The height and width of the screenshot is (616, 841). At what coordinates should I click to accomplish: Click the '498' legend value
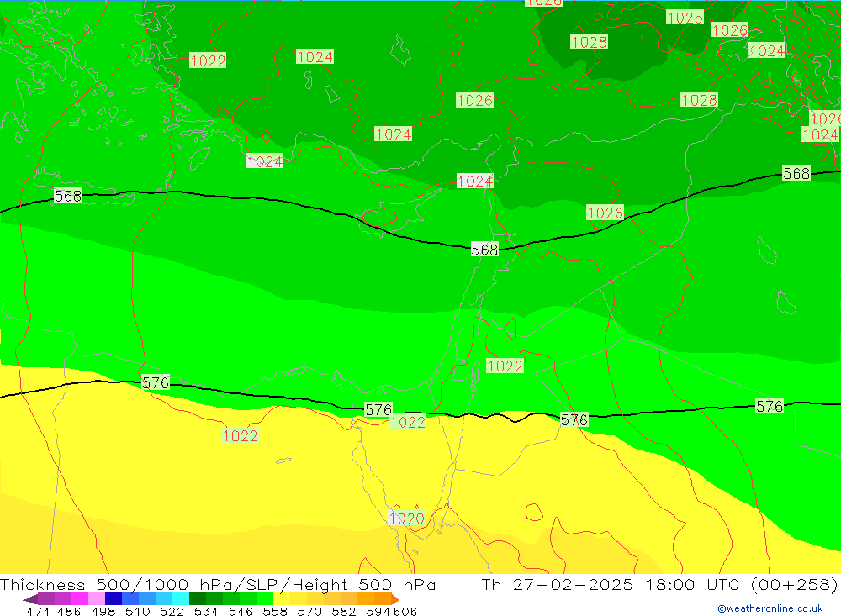pos(103,611)
